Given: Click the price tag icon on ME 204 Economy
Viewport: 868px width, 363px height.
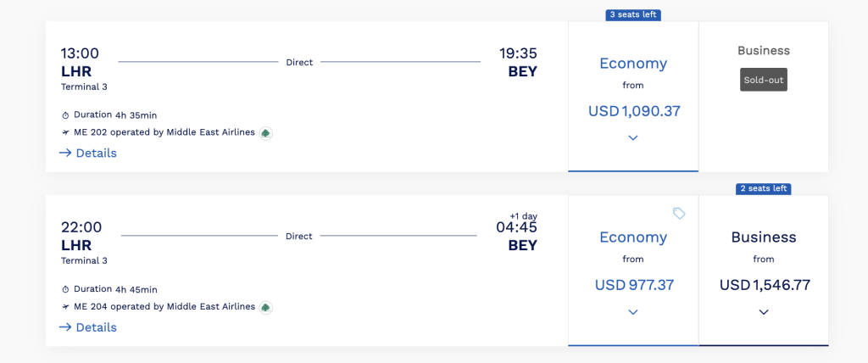Looking at the screenshot, I should (x=679, y=214).
